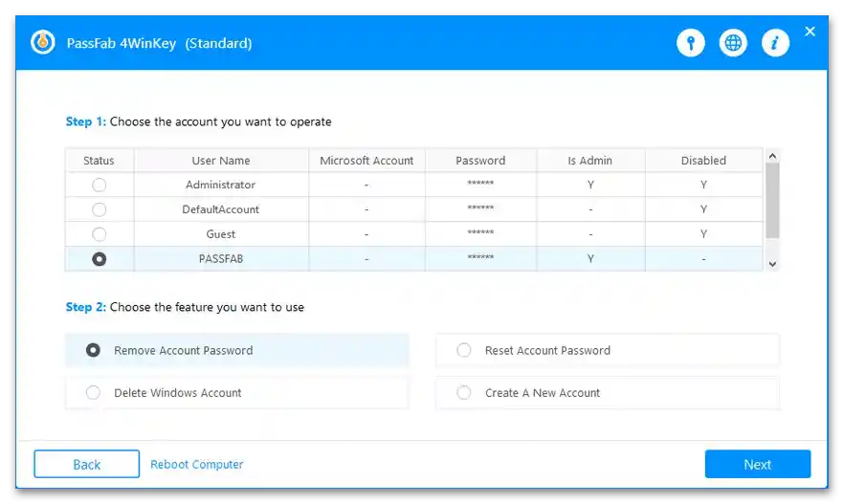Click the Status column header

100,161
